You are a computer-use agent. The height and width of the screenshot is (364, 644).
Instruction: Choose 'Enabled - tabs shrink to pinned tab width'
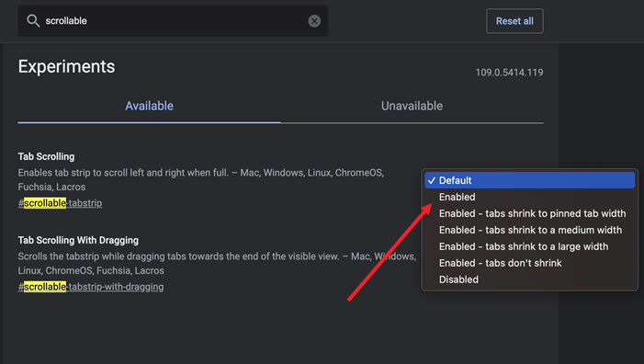coord(530,213)
